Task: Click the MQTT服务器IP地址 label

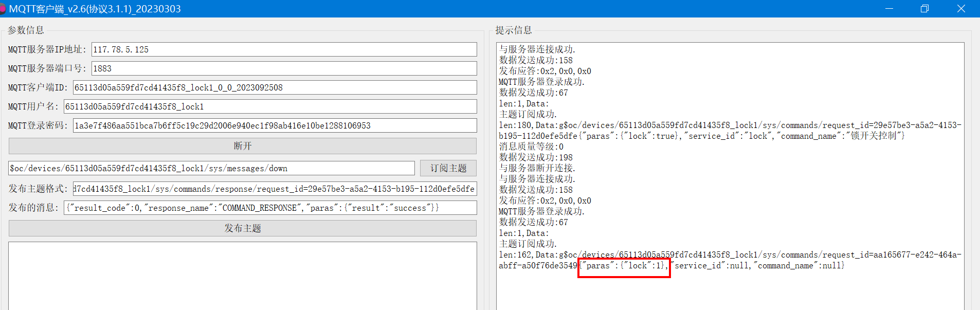Action: [x=47, y=49]
